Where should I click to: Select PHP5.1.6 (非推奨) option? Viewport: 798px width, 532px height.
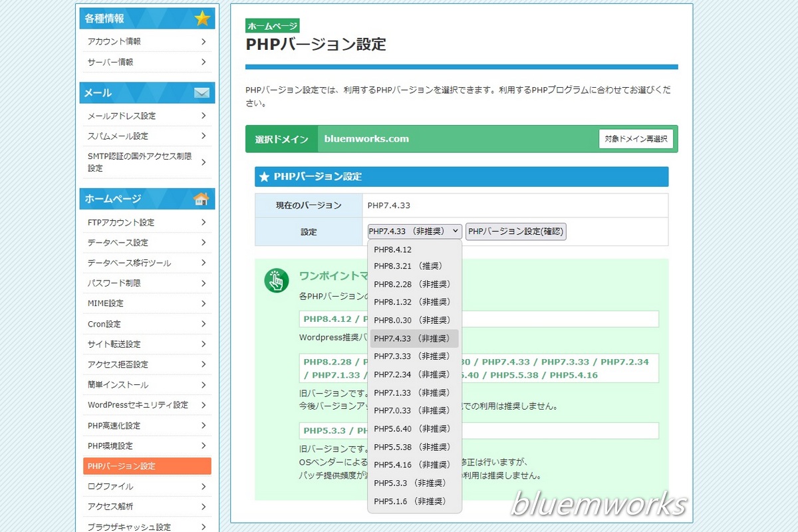pos(409,501)
